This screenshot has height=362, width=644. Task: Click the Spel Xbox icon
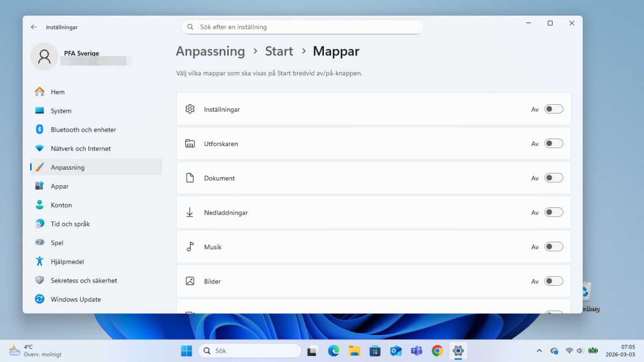point(40,242)
